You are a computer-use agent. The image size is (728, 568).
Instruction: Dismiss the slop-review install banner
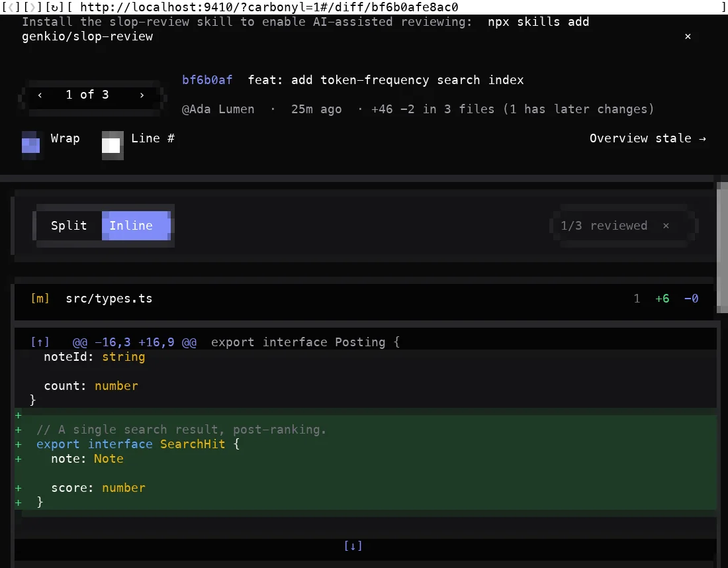click(688, 36)
